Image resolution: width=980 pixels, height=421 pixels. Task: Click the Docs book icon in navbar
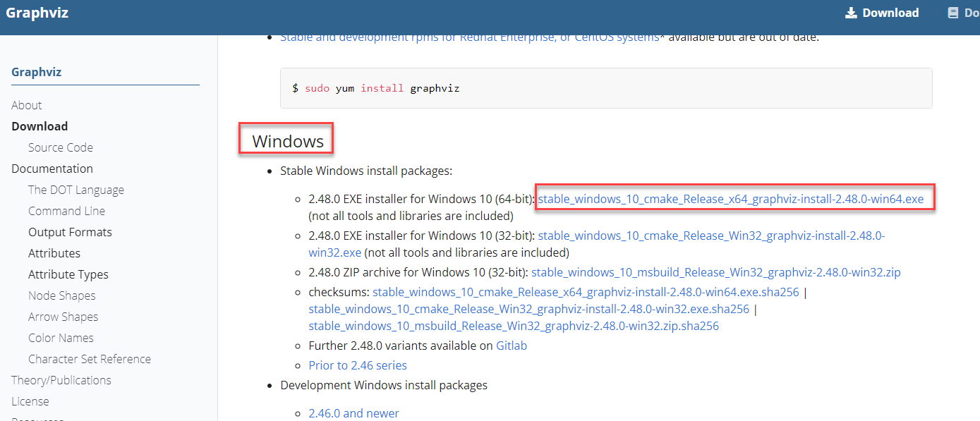pos(953,13)
